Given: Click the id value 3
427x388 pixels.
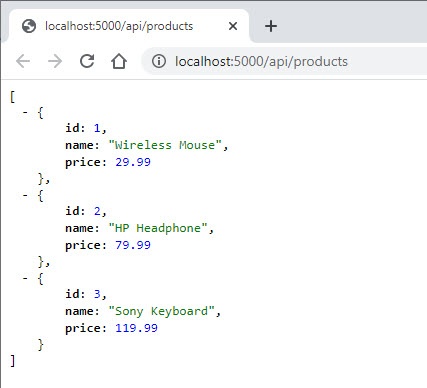Looking at the screenshot, I should [x=97, y=294].
